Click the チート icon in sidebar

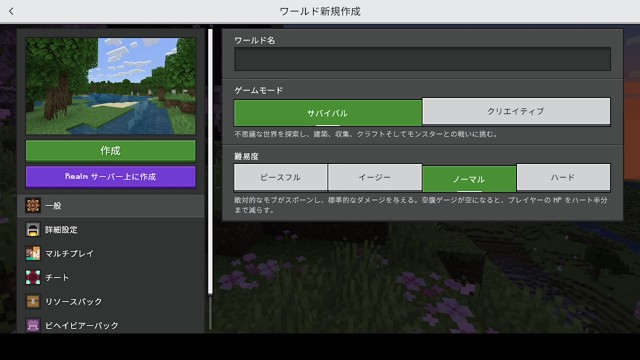click(33, 278)
